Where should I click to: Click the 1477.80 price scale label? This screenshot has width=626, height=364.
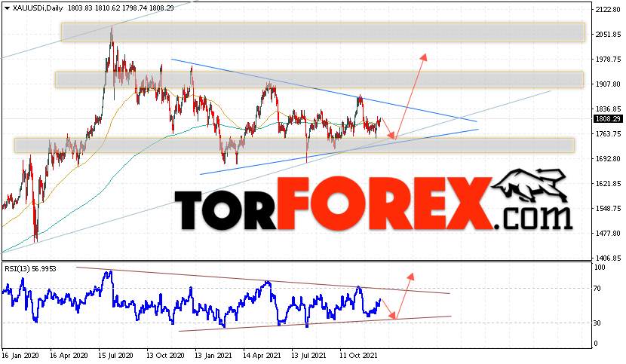tap(608, 233)
